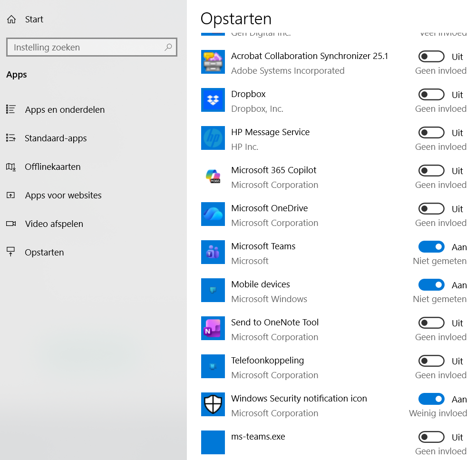This screenshot has width=476, height=460.
Task: Enable Acrobat Collaboration Synchronizer startup toggle
Action: [x=431, y=57]
